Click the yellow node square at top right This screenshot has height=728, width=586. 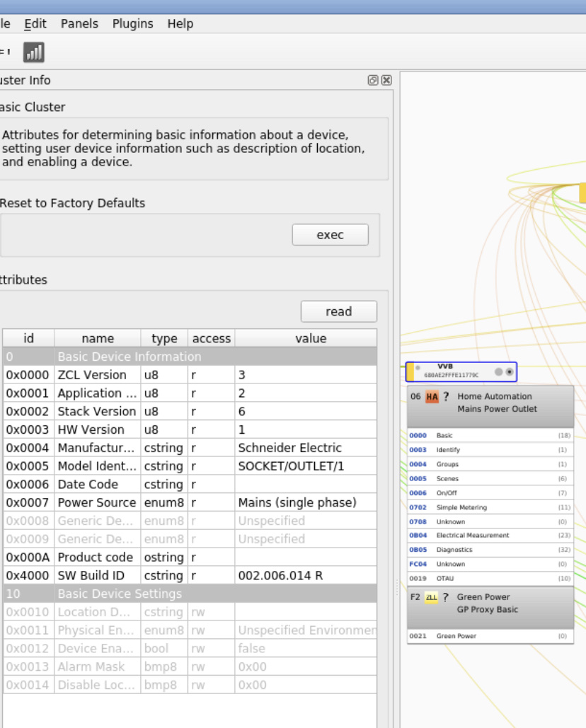582,192
